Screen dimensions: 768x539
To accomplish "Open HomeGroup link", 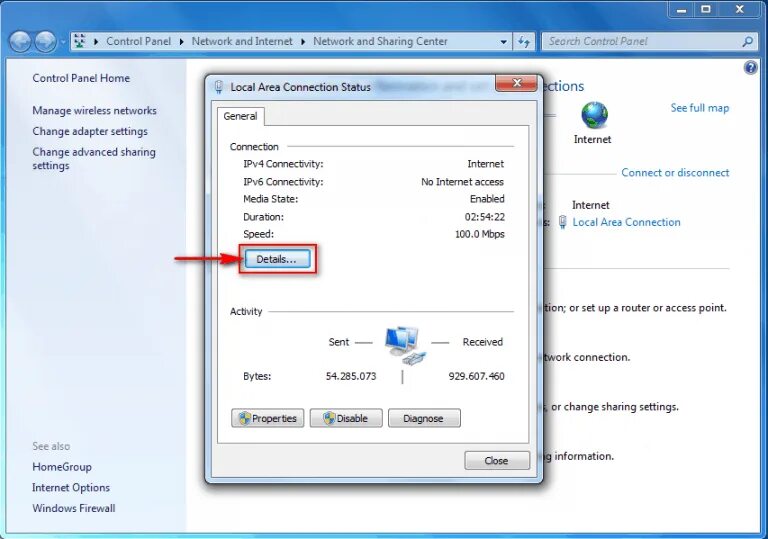I will pyautogui.click(x=62, y=467).
